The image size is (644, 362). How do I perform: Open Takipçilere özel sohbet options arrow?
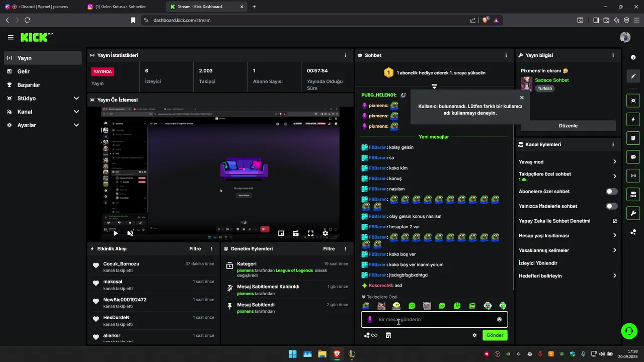[615, 176]
